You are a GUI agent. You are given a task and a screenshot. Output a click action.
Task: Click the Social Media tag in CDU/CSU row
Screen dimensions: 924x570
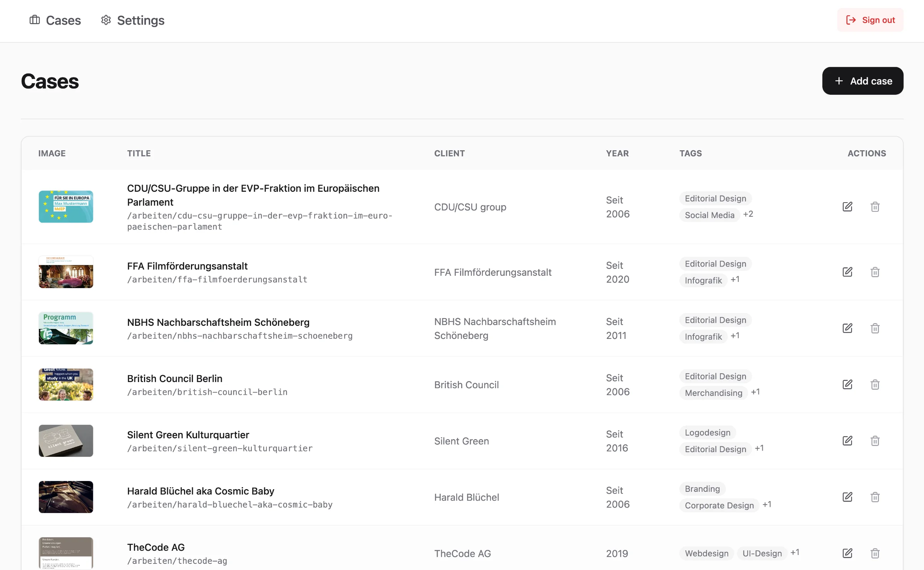click(x=710, y=215)
